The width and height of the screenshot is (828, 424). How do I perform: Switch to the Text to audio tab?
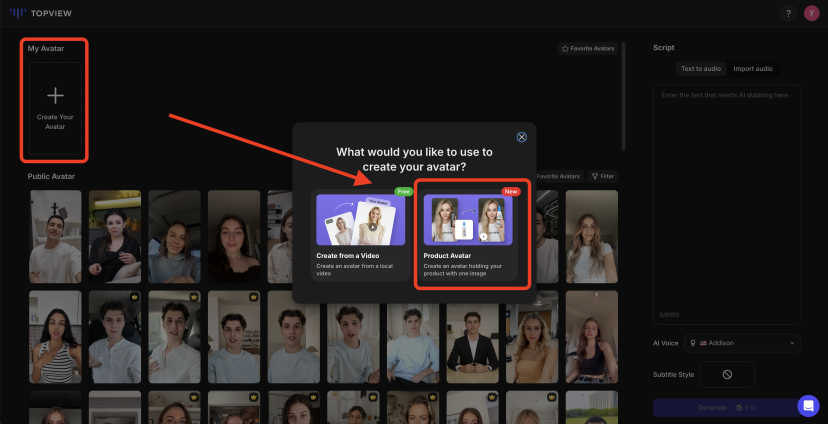701,69
